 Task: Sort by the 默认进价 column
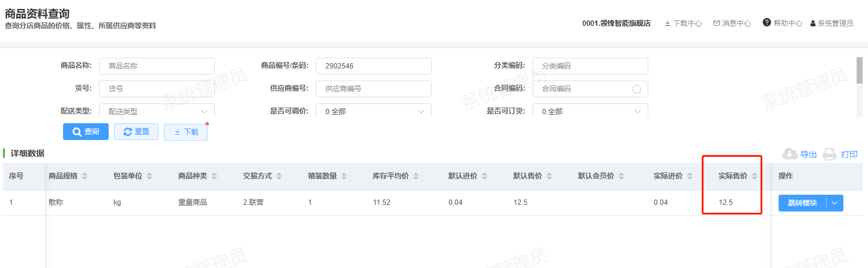click(484, 176)
